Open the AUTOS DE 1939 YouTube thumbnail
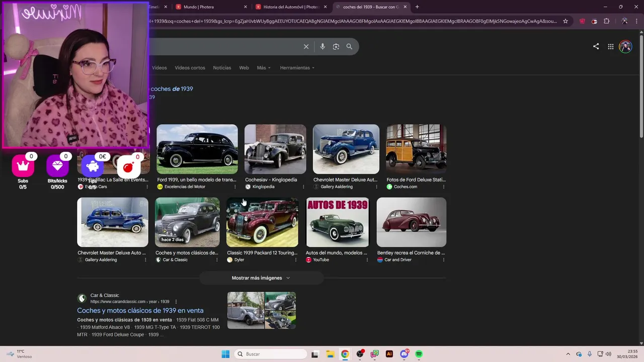The width and height of the screenshot is (644, 362). tap(338, 222)
